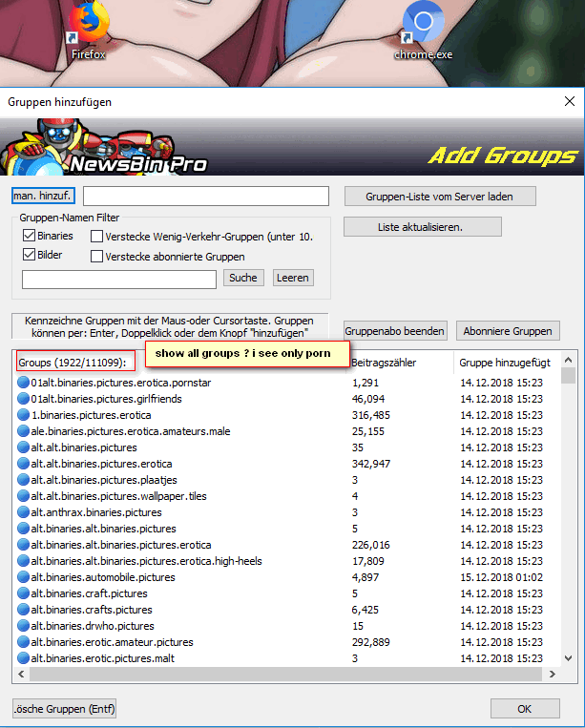Click post count 316,485
585x728 pixels.
(x=371, y=415)
